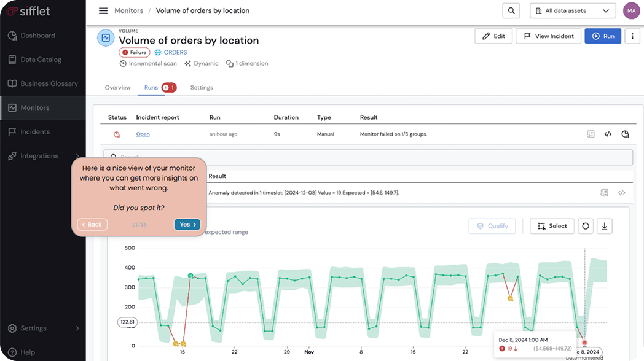Switch to the Settings tab
644x361 pixels.
202,87
